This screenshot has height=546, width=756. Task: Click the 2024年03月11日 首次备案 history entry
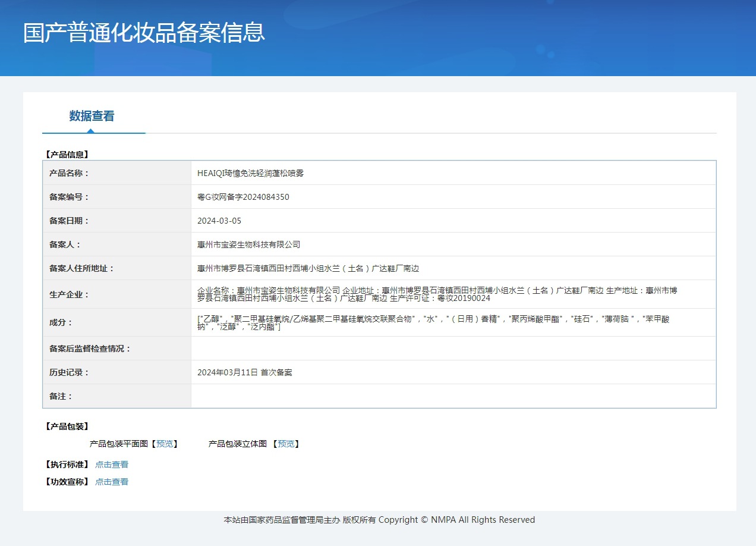click(x=245, y=372)
